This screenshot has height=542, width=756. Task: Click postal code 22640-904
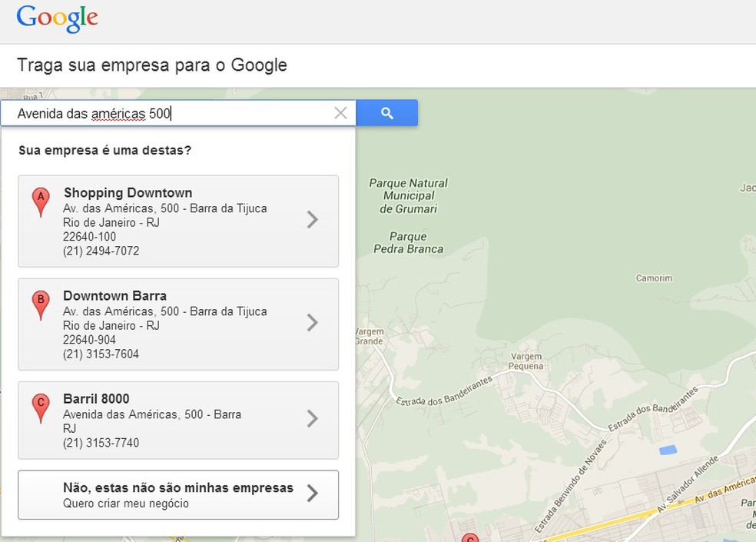pyautogui.click(x=89, y=339)
